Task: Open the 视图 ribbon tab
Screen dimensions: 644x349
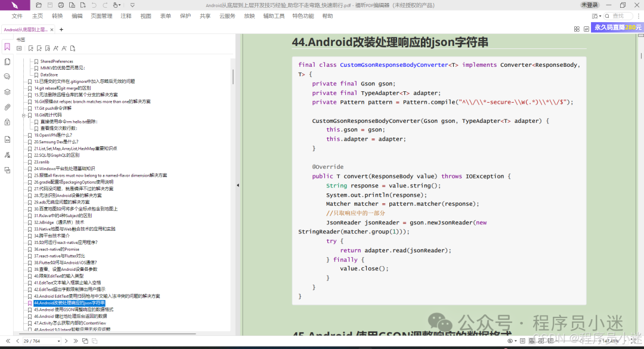Action: [146, 16]
